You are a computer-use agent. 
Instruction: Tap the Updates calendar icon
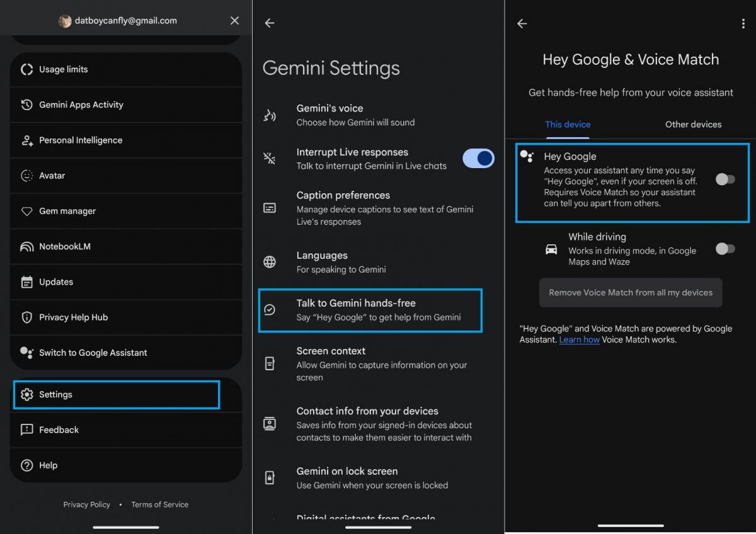(x=26, y=282)
